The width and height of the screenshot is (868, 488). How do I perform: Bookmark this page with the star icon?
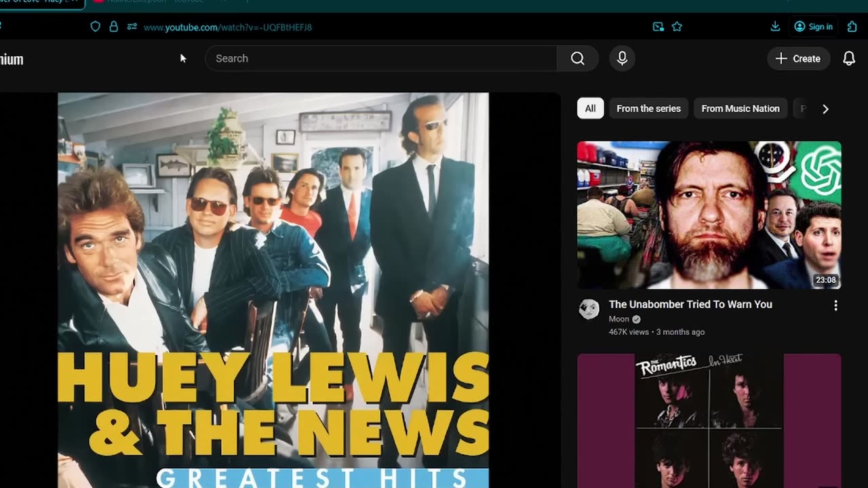677,26
